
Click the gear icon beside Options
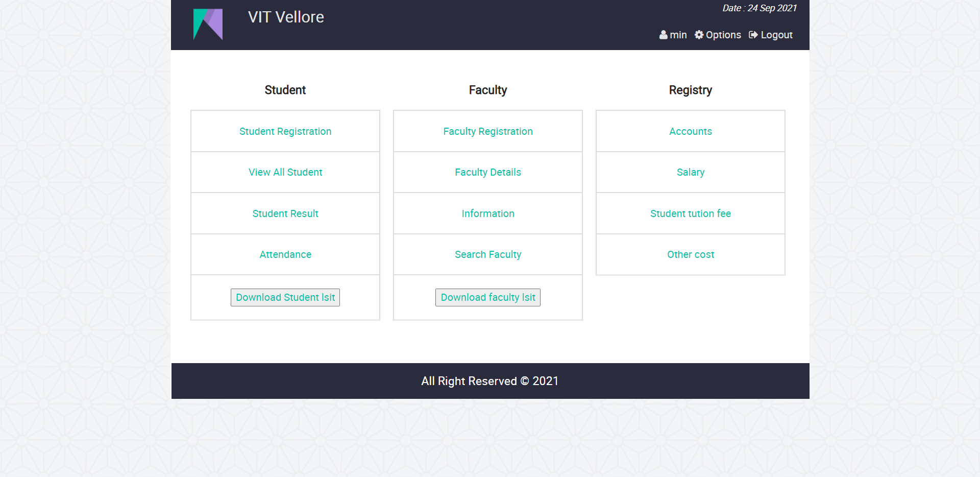pyautogui.click(x=699, y=35)
